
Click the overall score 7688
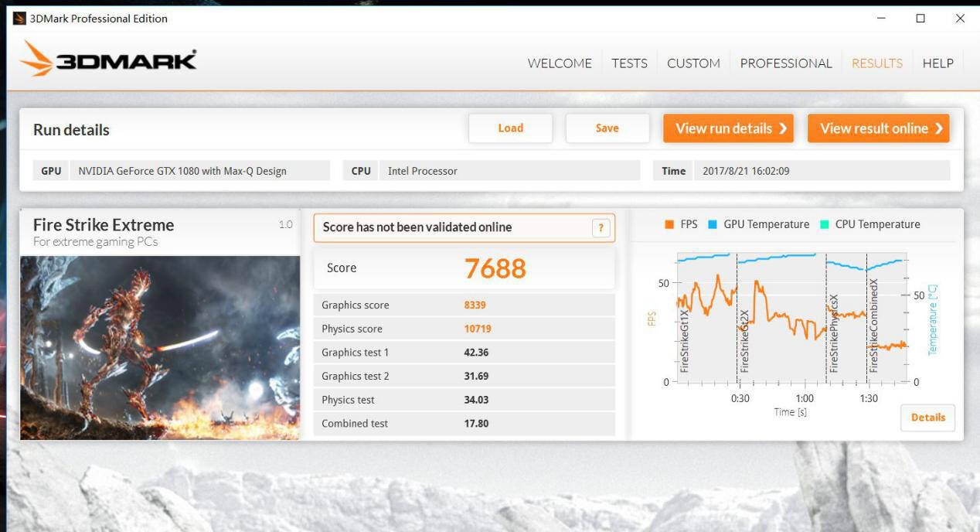495,268
